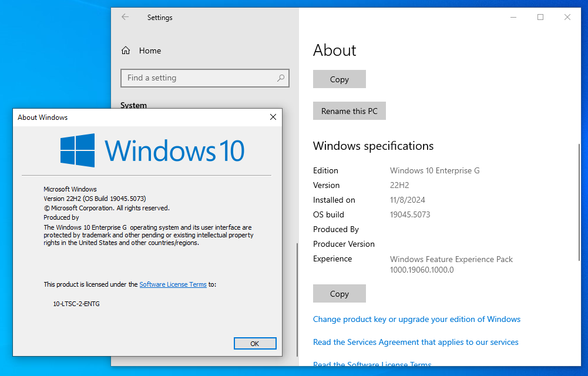588x376 pixels.
Task: Click the System section heading
Action: click(x=133, y=105)
